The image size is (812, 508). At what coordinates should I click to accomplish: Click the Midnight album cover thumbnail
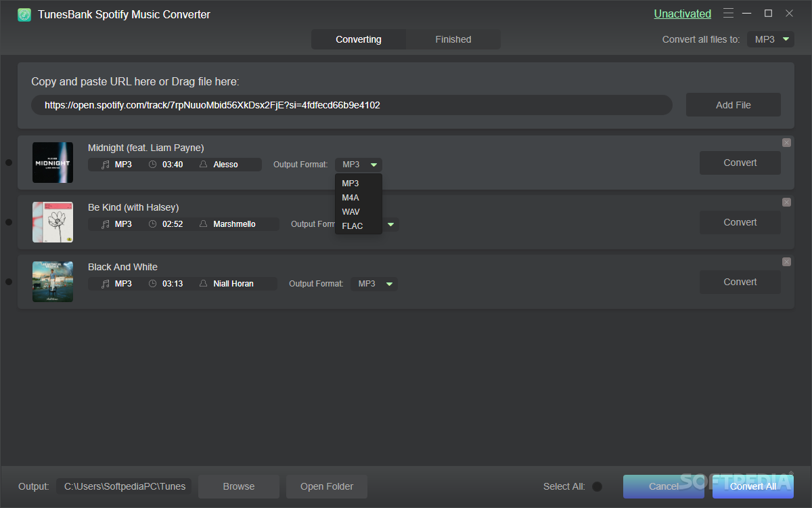(x=53, y=163)
